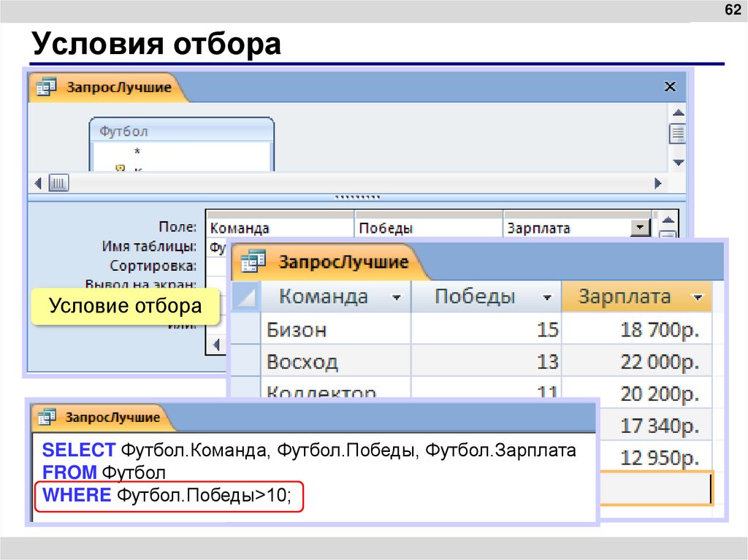Click the vertical scrollbar up arrow
The image size is (748, 560).
click(x=677, y=112)
